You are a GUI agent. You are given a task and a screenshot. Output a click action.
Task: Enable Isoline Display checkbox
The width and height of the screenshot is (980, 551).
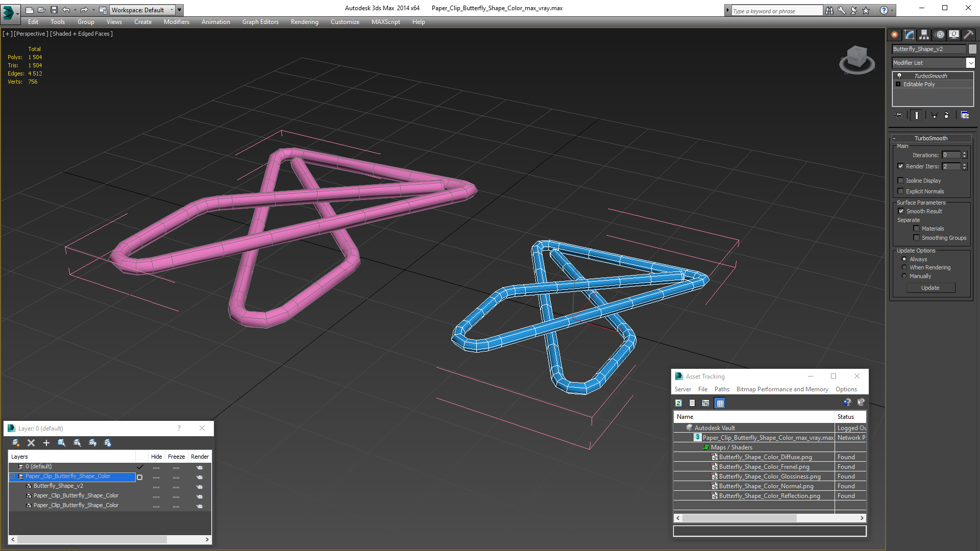tap(901, 181)
